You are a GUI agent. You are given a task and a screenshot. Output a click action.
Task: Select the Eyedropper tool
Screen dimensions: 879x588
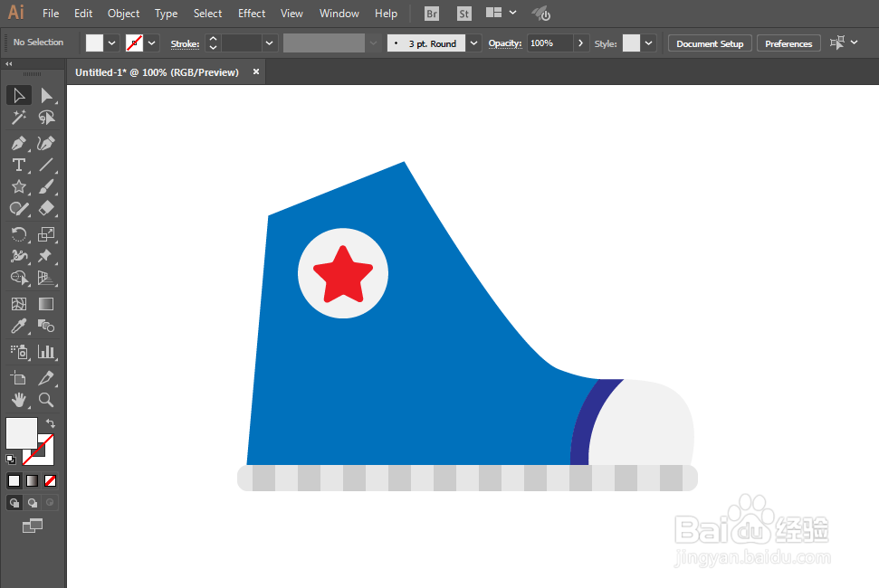click(18, 326)
